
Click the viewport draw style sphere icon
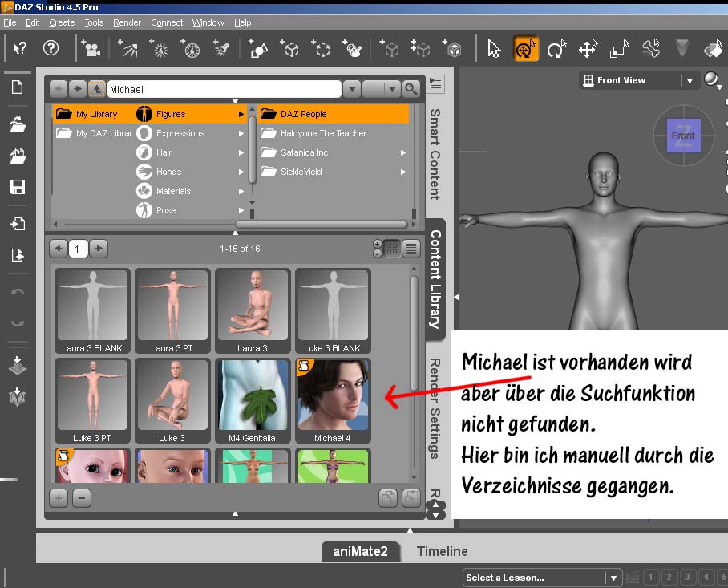[711, 80]
